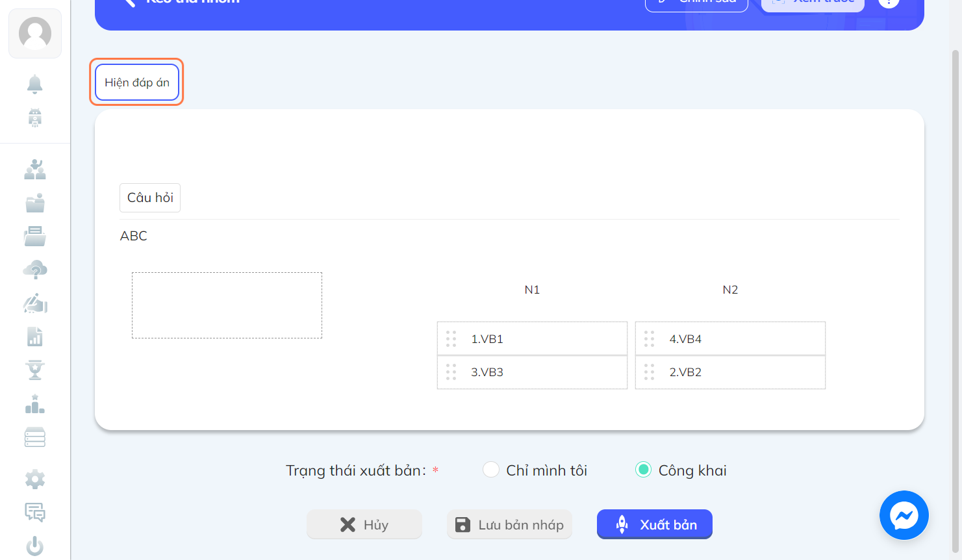Open the folder icon in sidebar
The height and width of the screenshot is (560, 962).
click(35, 203)
